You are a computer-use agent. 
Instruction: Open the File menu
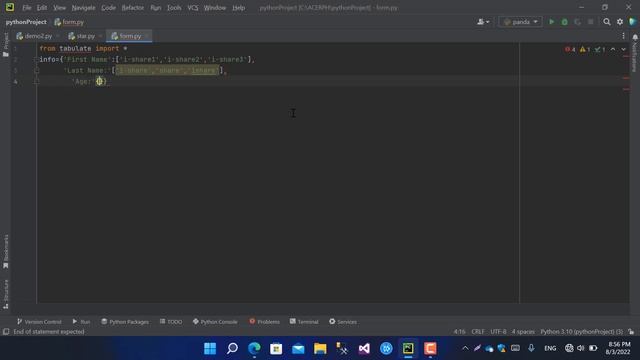(27, 8)
